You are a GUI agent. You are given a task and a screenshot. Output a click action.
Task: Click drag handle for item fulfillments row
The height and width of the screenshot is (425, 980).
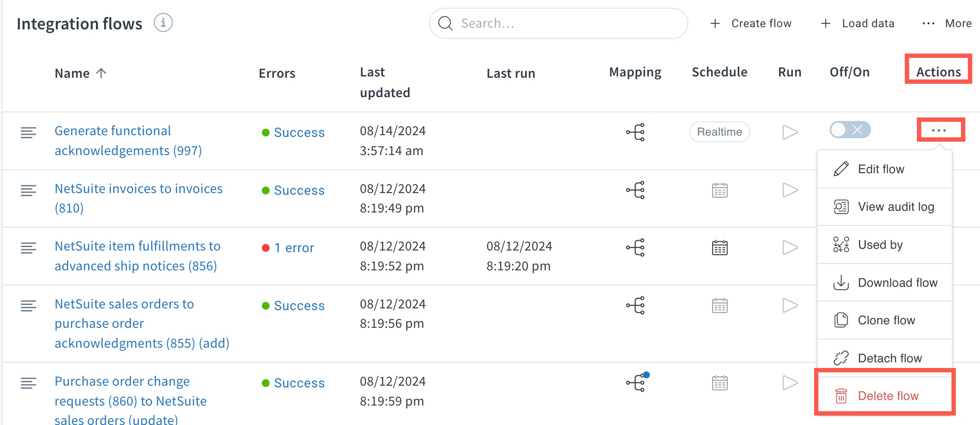click(x=29, y=247)
